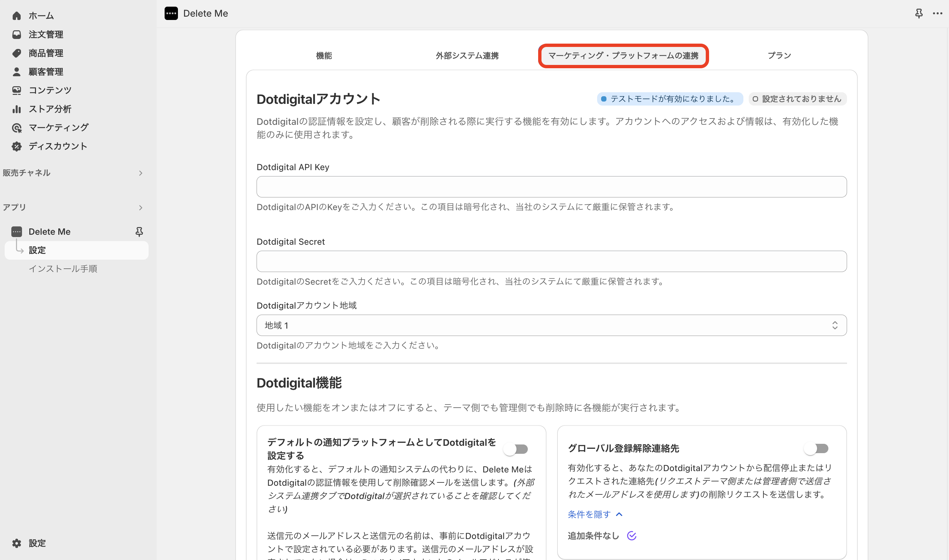Open マーケティング in the sidebar
This screenshot has width=949, height=560.
point(59,128)
